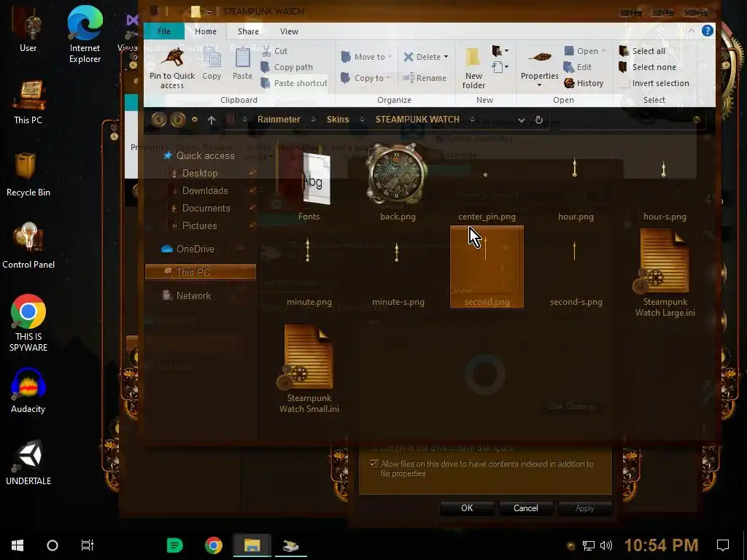Collapse the ribbon with chevron
The width and height of the screenshot is (747, 560).
click(x=692, y=31)
